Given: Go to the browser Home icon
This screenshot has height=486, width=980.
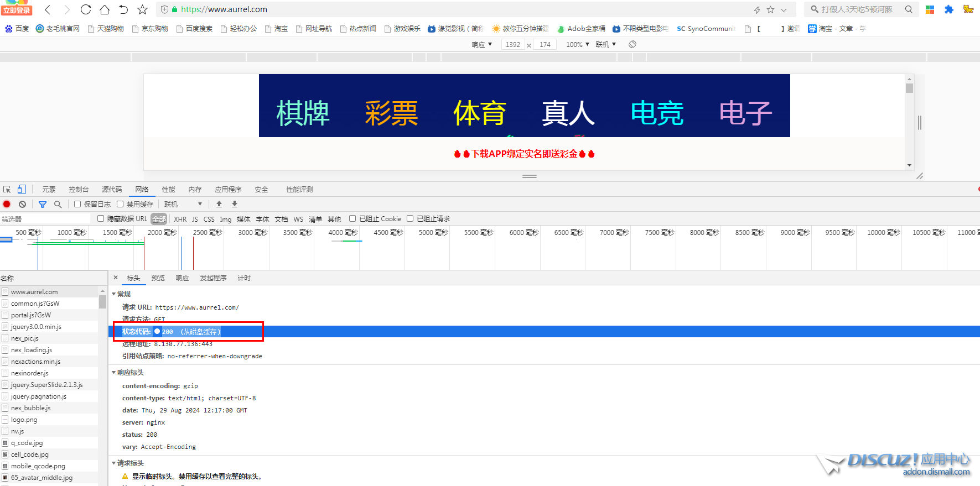Looking at the screenshot, I should tap(105, 9).
